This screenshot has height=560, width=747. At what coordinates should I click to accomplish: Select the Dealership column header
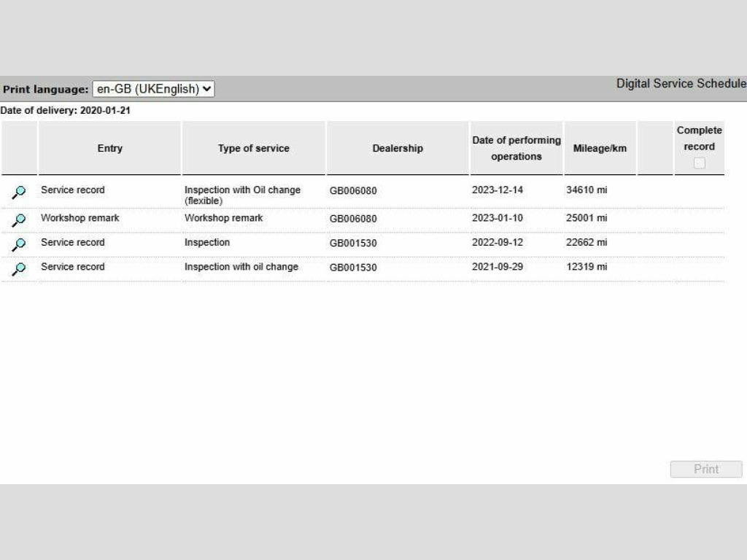click(398, 148)
